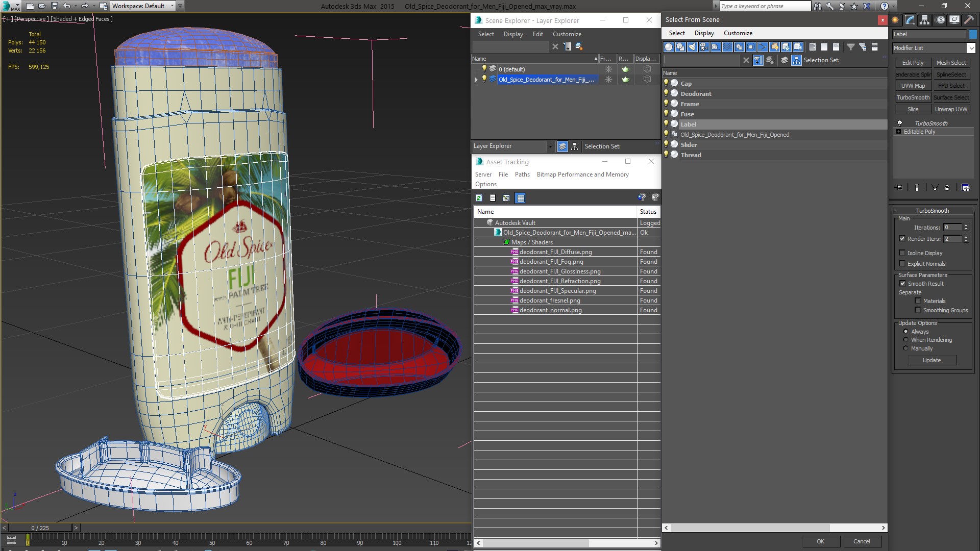
Task: Toggle Display Shapes filter in Select From Scene
Action: coord(680,47)
